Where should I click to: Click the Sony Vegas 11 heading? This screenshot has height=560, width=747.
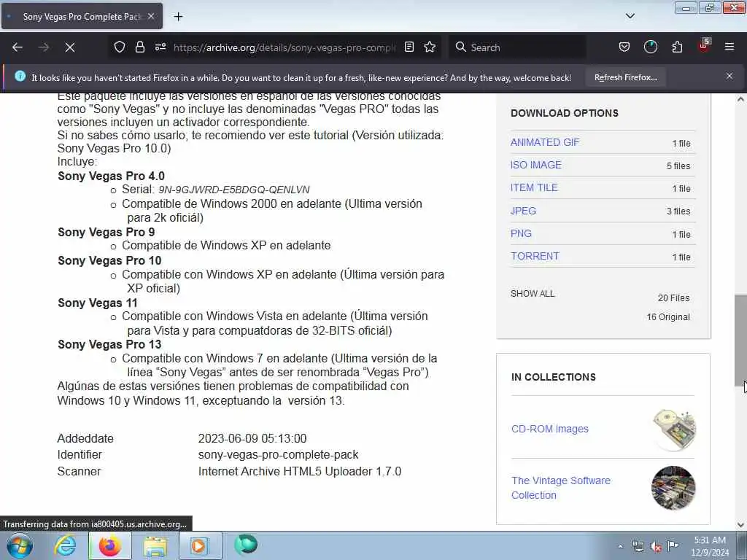pos(98,303)
